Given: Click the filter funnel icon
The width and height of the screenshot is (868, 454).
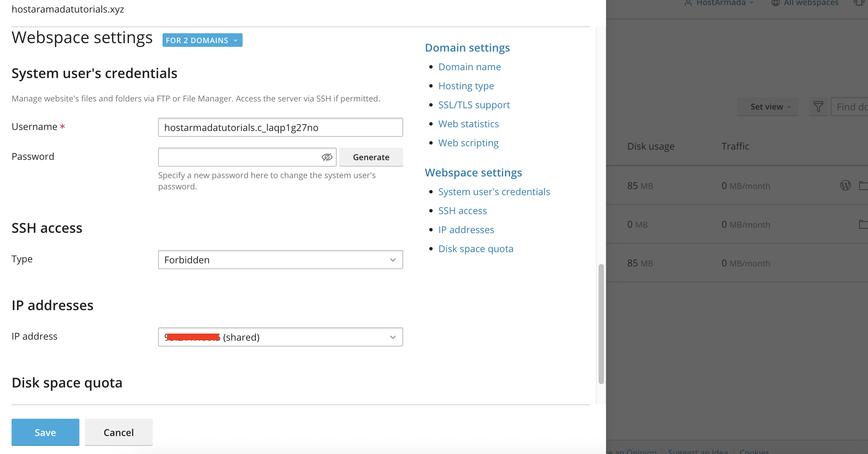Looking at the screenshot, I should (818, 107).
